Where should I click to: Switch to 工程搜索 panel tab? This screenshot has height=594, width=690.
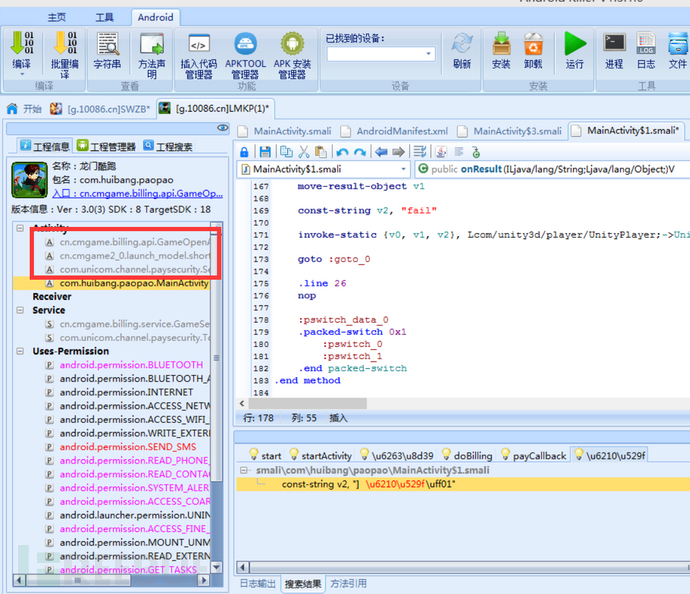tap(168, 146)
